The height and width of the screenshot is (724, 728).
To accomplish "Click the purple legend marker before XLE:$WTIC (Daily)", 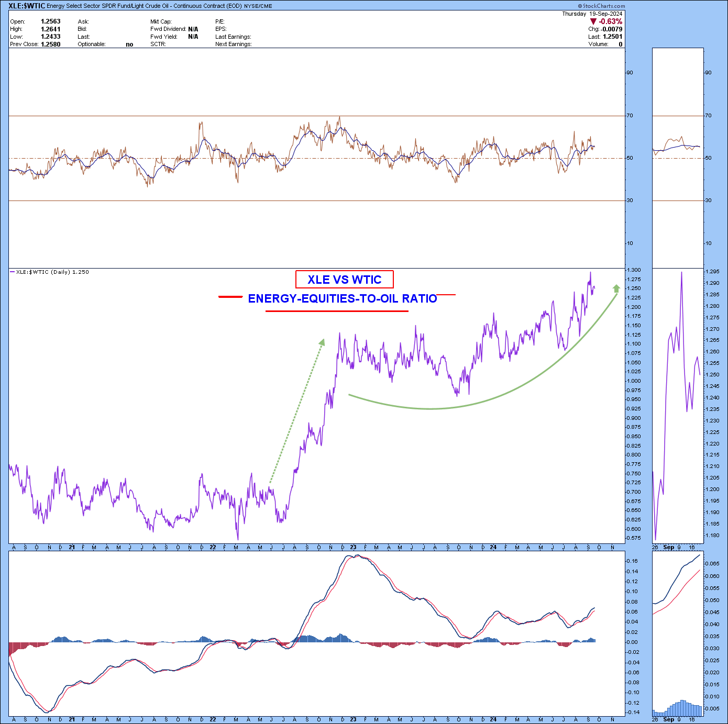I will [x=12, y=272].
